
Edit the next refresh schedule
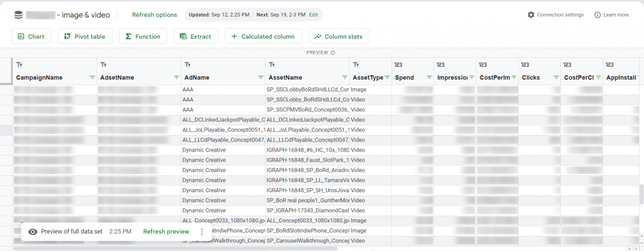point(313,15)
